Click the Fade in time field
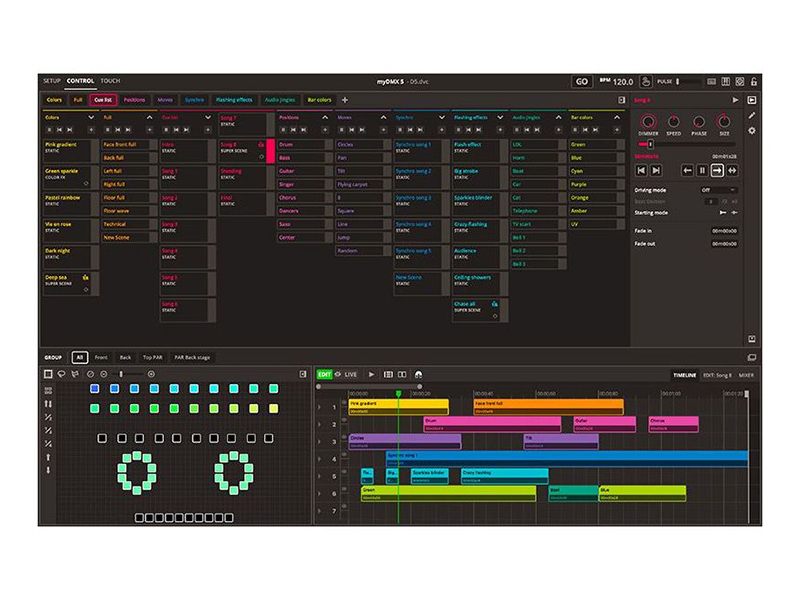Viewport: 800px width, 600px height. [x=724, y=232]
